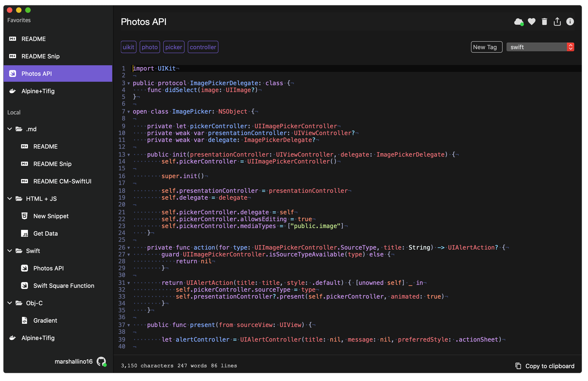Viewport: 588px width, 381px height.
Task: Expand the Obj-C folder in sidebar
Action: 9,303
